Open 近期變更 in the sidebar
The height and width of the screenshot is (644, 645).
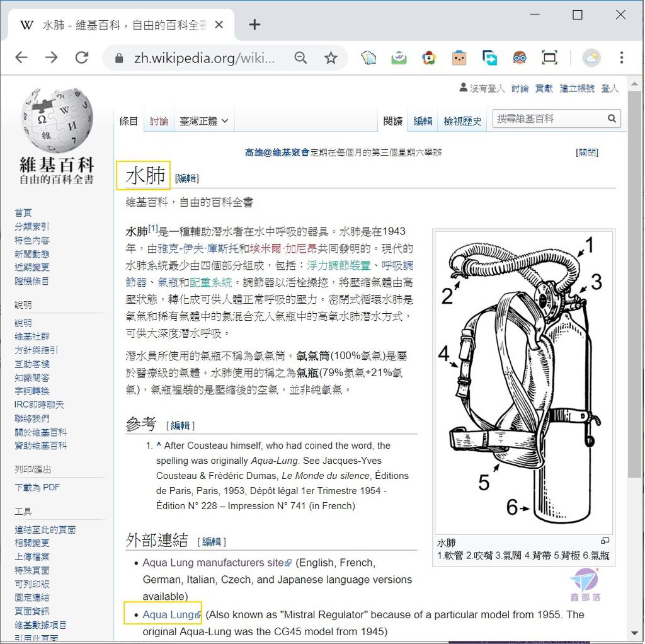[31, 267]
